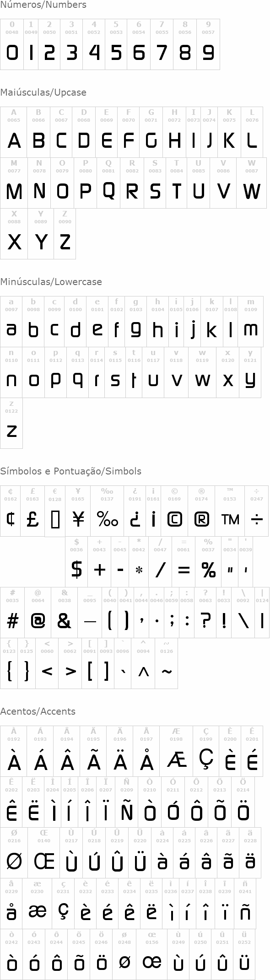The width and height of the screenshot is (270, 980).
Task: Click the at sign glyph cell
Action: tap(38, 613)
